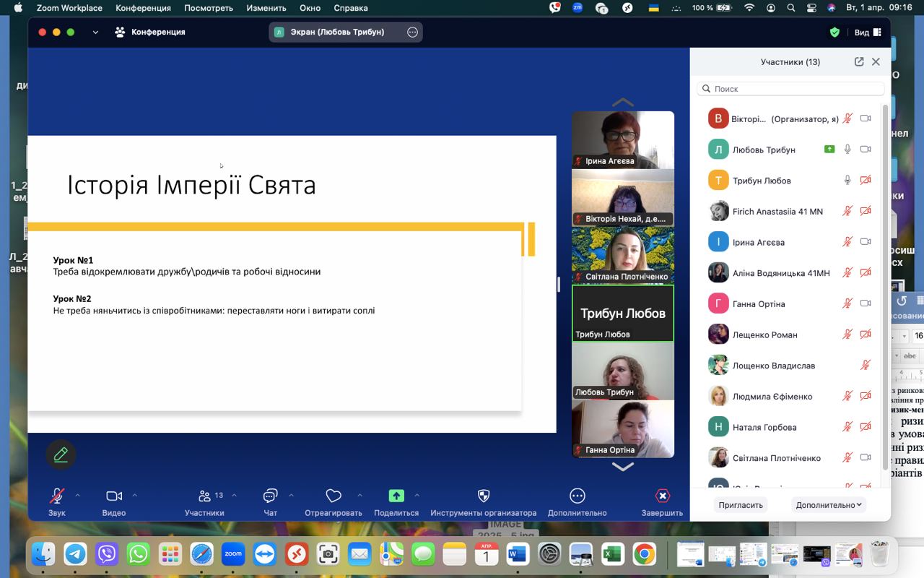Open the Window menu in menu bar
The width and height of the screenshot is (924, 578).
point(310,8)
